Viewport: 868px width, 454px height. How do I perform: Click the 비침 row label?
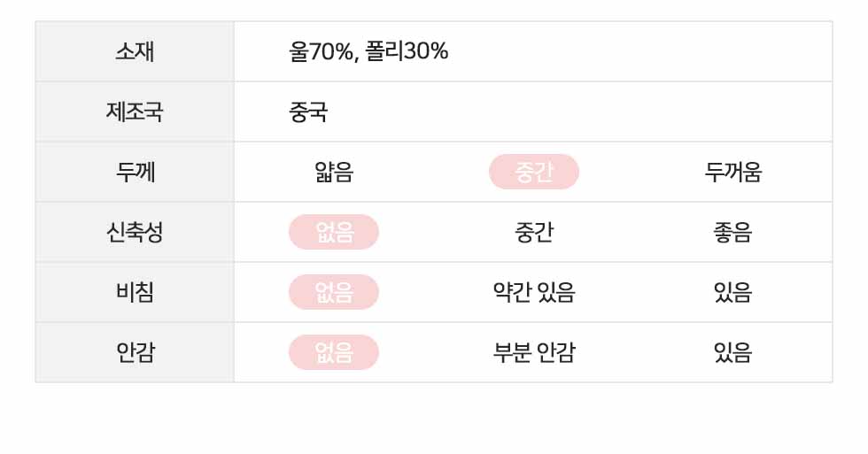coord(135,292)
